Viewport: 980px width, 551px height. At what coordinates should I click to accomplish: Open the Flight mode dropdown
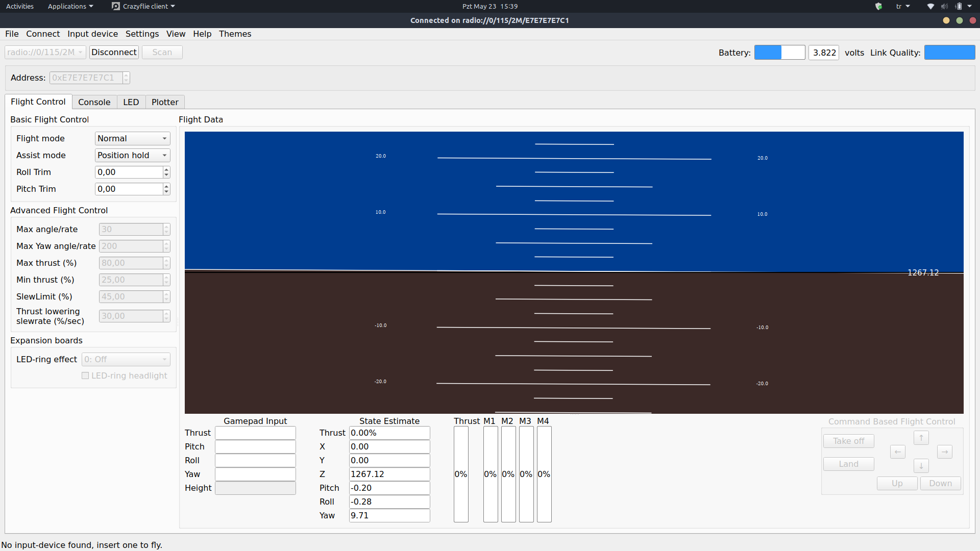(132, 138)
